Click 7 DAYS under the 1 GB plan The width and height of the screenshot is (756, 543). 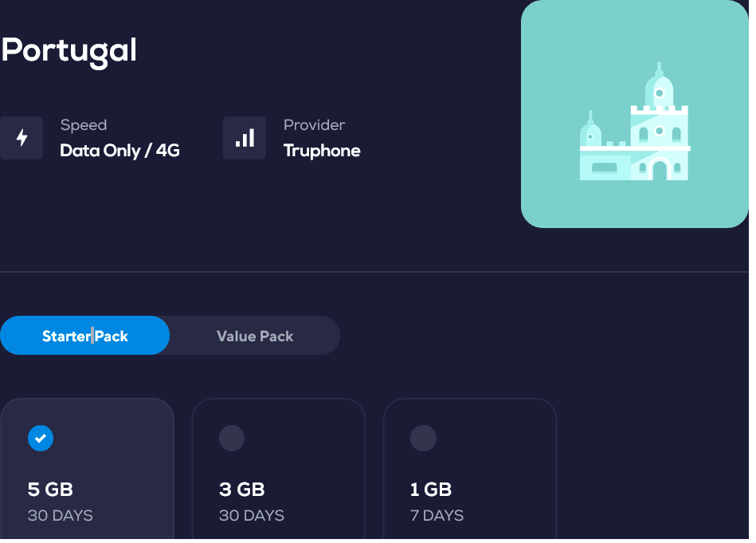tap(437, 515)
